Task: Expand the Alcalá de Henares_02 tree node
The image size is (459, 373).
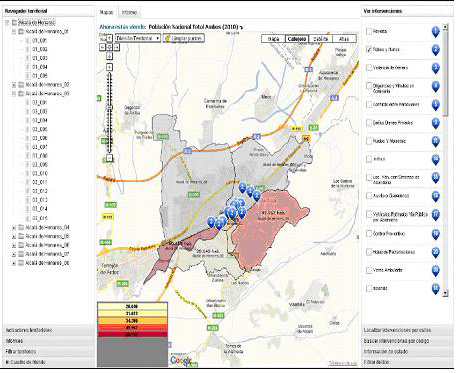Action: (x=14, y=85)
